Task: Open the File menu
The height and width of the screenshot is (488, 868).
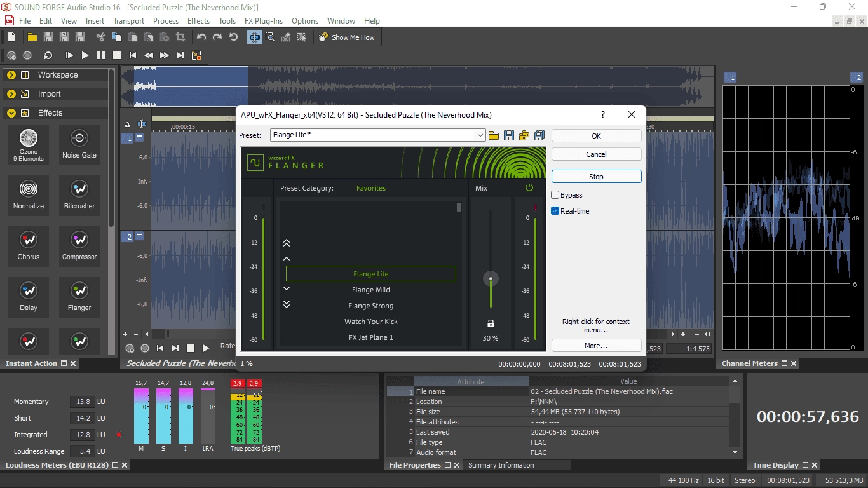Action: [25, 21]
